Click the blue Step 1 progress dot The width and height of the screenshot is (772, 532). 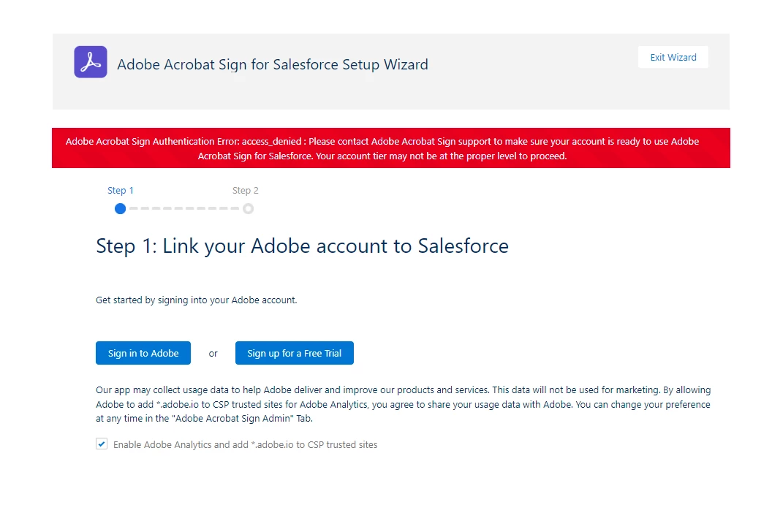(x=120, y=209)
